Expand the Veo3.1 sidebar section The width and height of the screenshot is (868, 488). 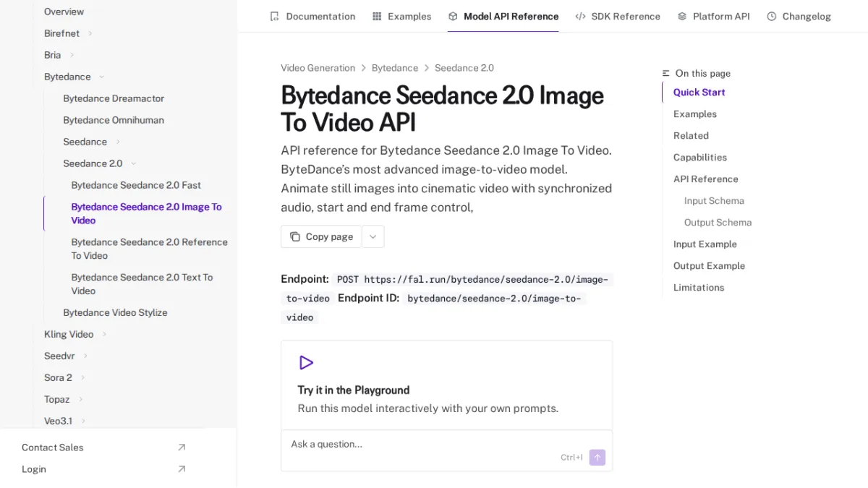(83, 421)
